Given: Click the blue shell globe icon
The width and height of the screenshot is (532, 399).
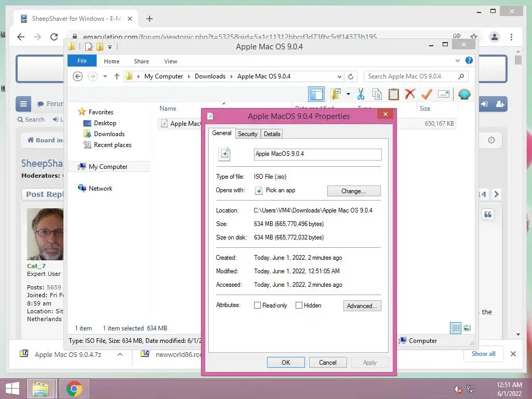Looking at the screenshot, I should [464, 94].
